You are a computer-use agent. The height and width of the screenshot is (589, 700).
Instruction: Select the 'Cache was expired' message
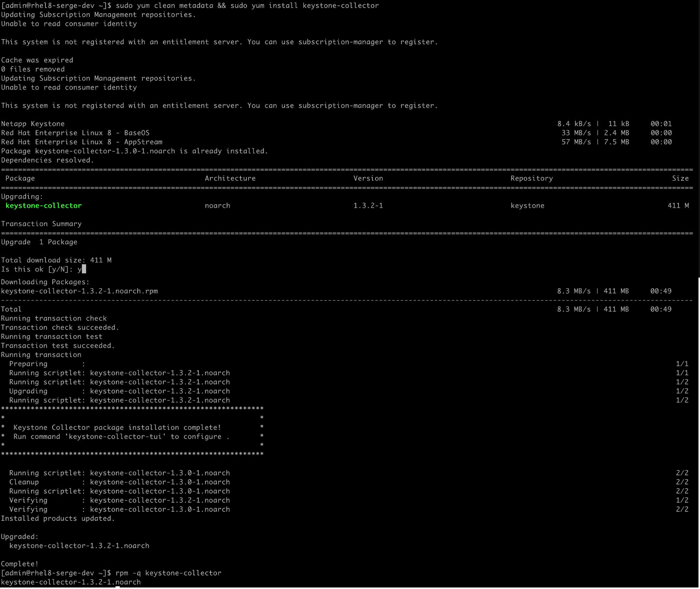(x=37, y=60)
